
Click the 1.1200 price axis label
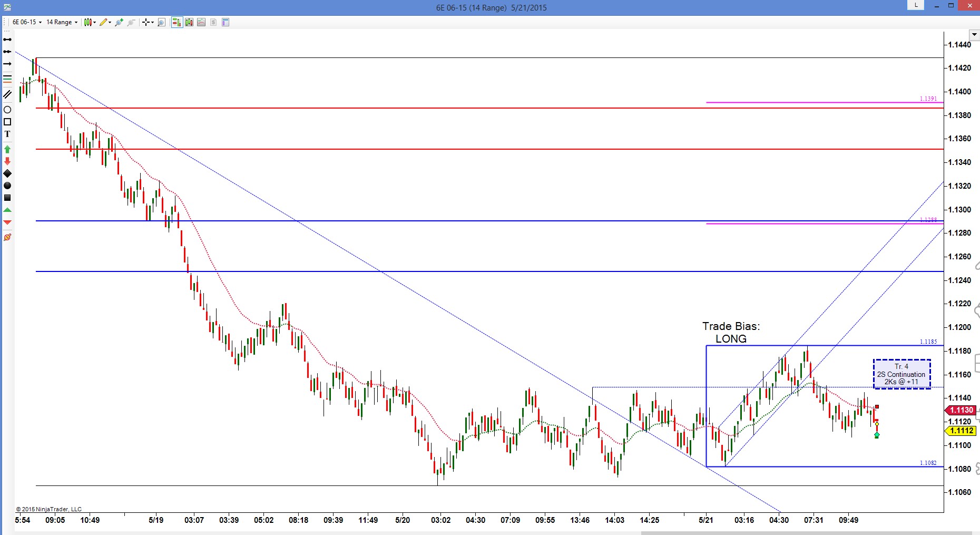tap(959, 327)
